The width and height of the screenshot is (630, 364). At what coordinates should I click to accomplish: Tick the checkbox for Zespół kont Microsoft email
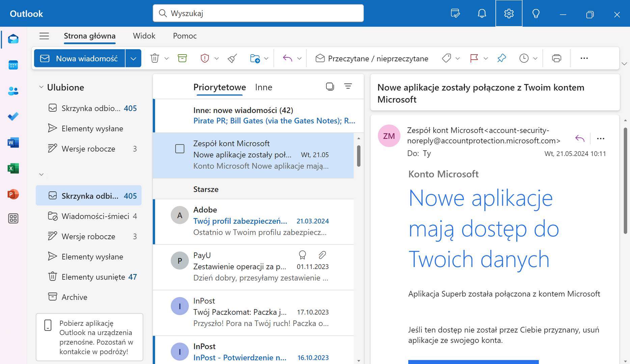180,149
